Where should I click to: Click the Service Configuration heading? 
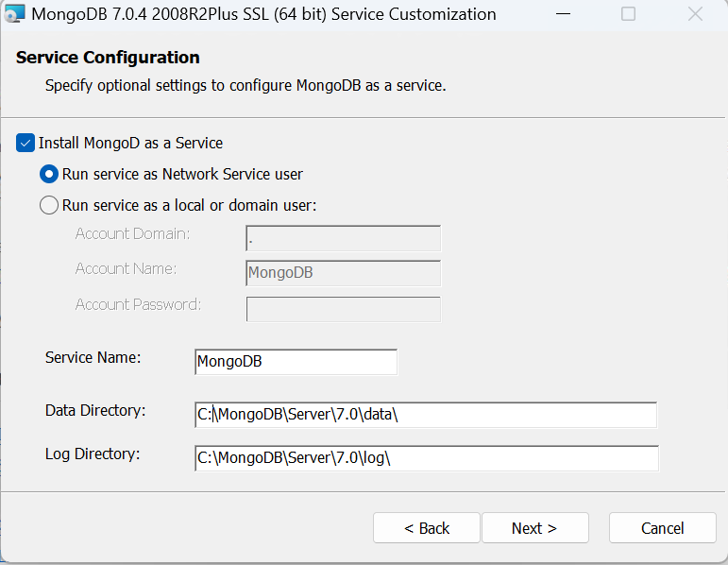point(108,59)
